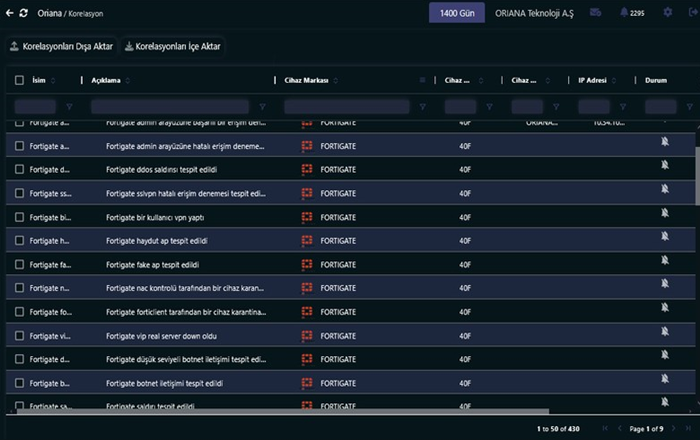700x440 pixels.
Task: Check the Fortigate ddos saldırısı row checkbox
Action: [x=19, y=169]
